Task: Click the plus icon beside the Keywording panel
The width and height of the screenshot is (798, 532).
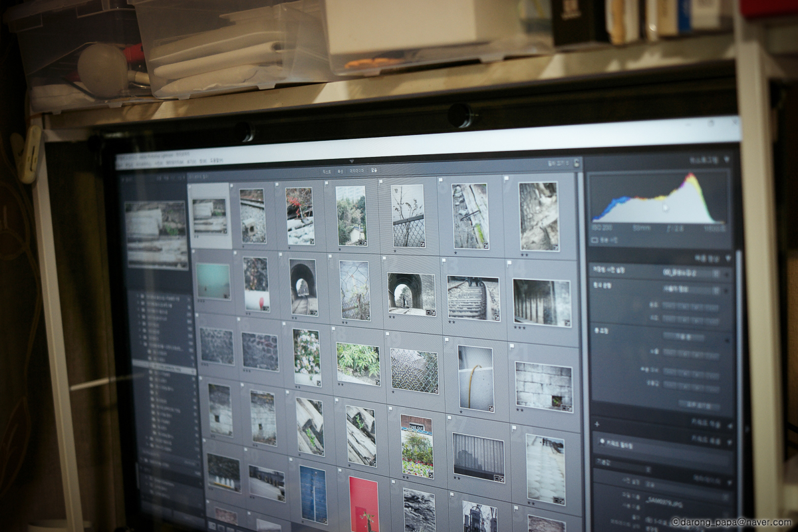Action: (x=597, y=425)
